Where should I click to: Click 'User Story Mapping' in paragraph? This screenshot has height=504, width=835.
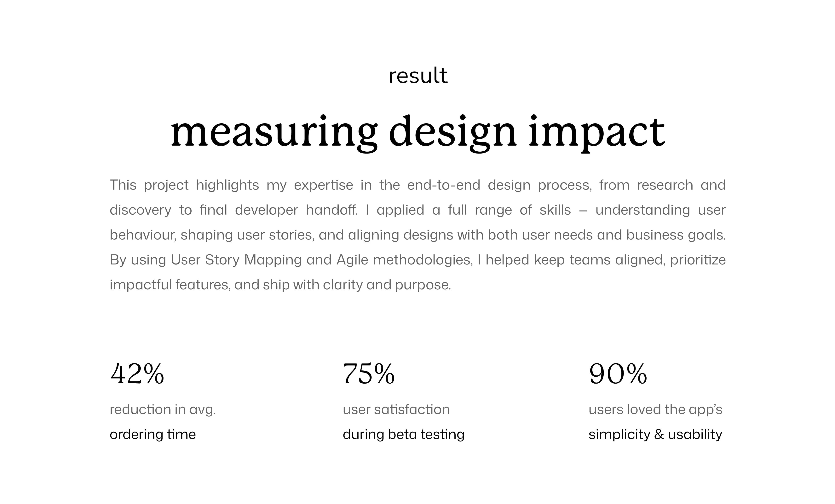pyautogui.click(x=236, y=260)
